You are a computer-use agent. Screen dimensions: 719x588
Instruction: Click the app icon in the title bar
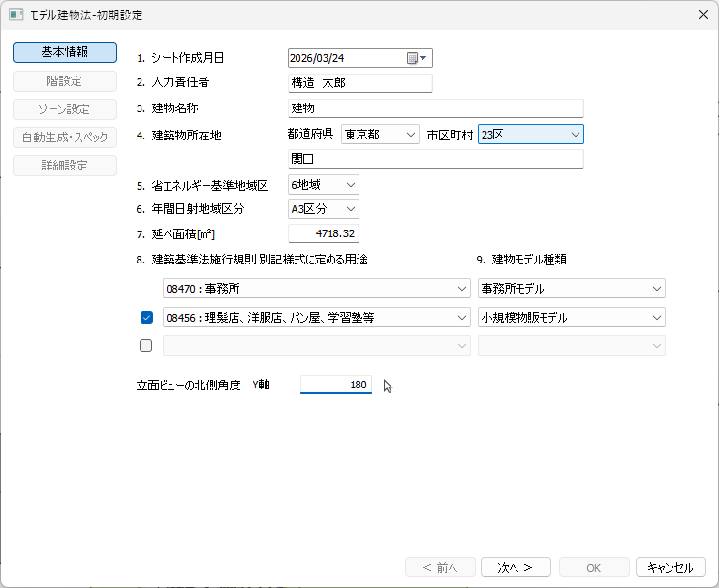point(16,15)
